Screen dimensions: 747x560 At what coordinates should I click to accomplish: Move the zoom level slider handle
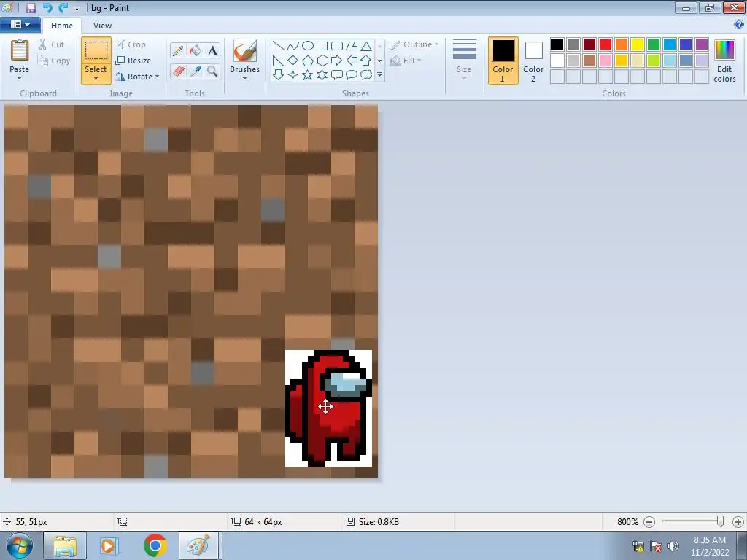720,521
